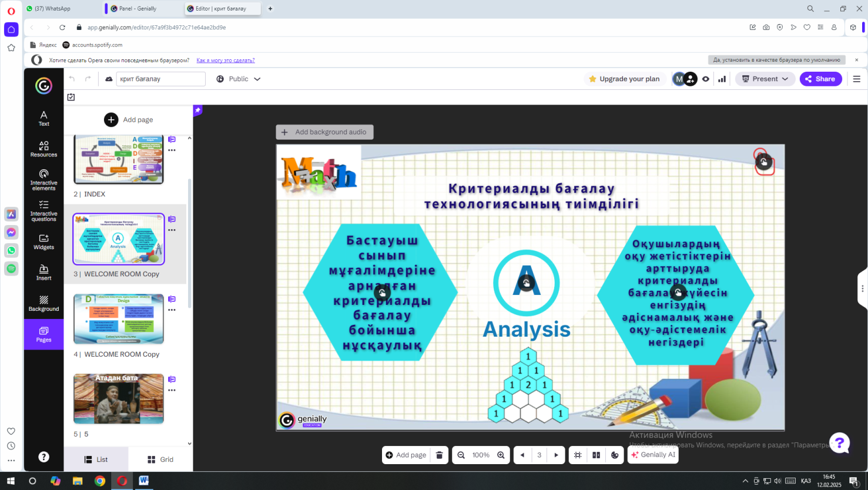This screenshot has height=490, width=868.
Task: Show hidden system tray icons
Action: (x=745, y=481)
